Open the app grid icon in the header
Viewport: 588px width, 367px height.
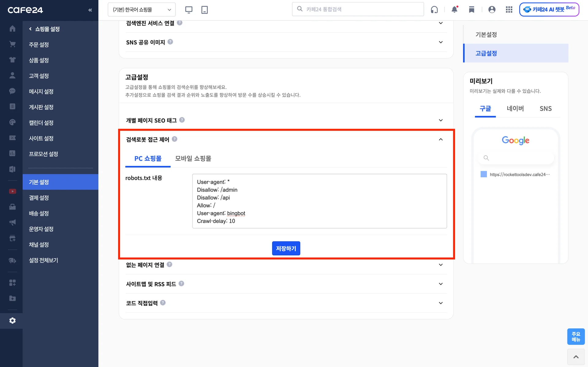coord(509,9)
